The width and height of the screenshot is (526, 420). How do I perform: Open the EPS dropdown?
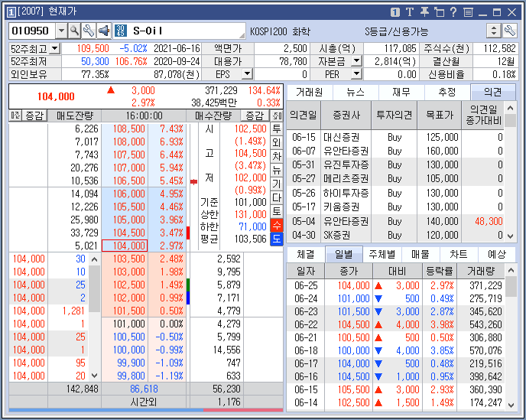[247, 73]
